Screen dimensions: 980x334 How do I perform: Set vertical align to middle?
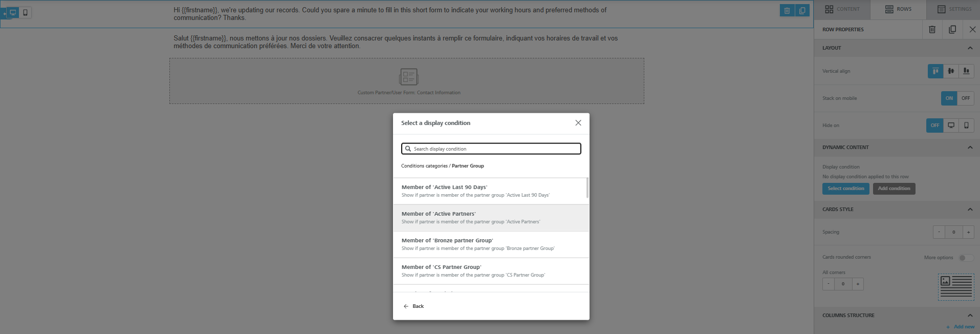click(950, 71)
